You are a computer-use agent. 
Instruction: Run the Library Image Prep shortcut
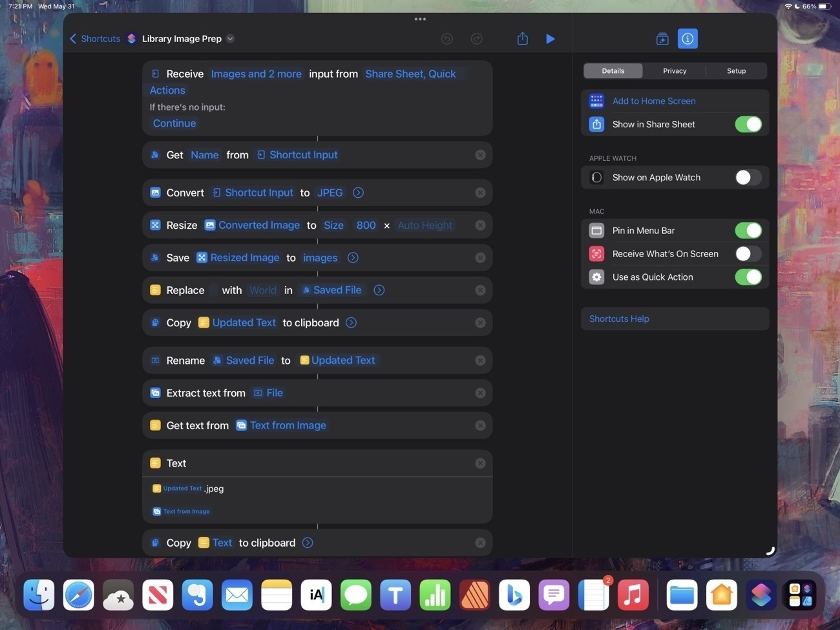pos(550,39)
